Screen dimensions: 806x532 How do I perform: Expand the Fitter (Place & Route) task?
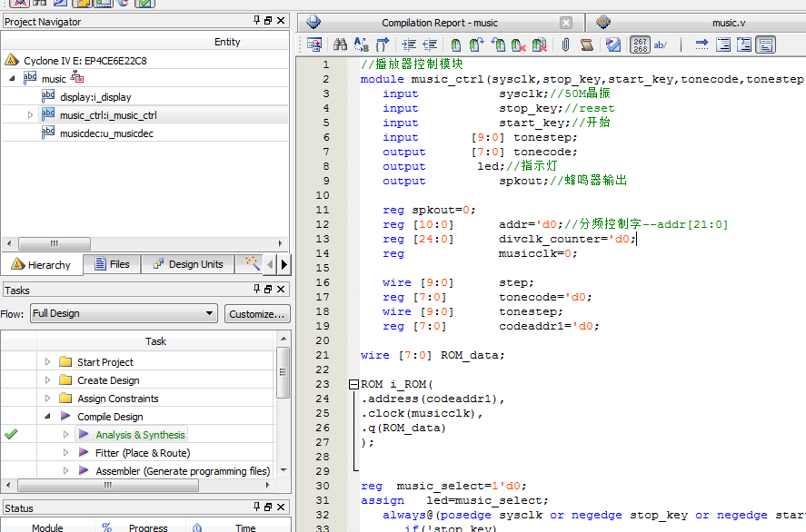(x=65, y=453)
